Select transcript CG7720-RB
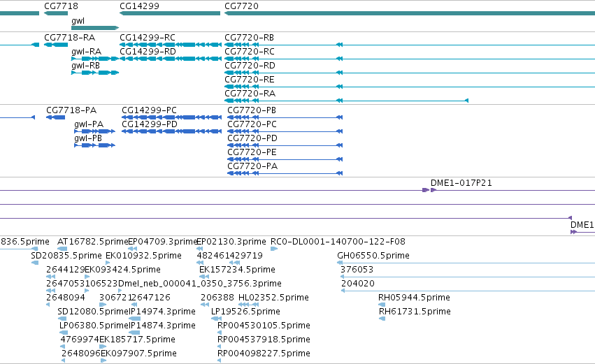 tap(249, 38)
